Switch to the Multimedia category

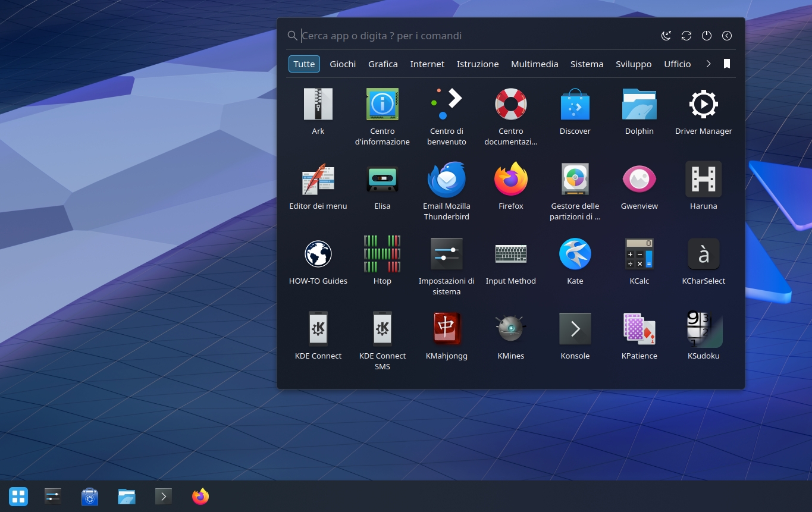(x=535, y=64)
